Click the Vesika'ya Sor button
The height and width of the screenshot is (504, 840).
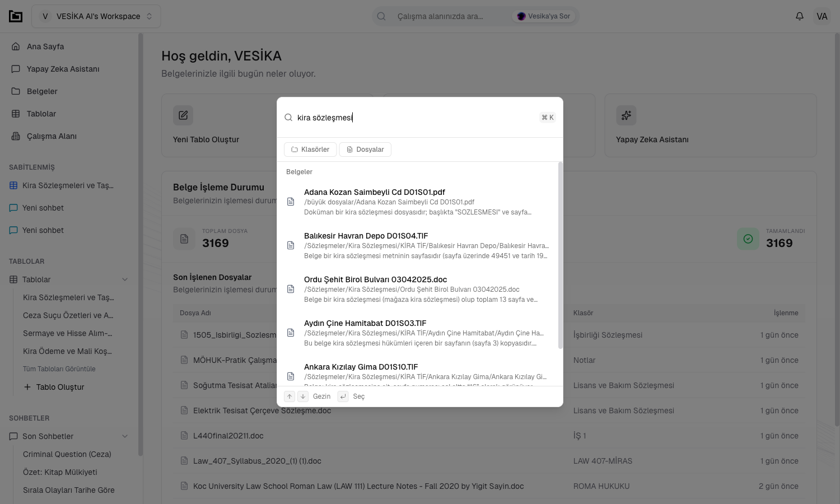(x=544, y=16)
